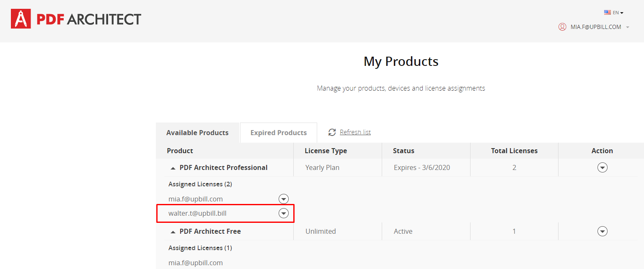Click total licenses value 1
Viewport: 644px width, 269px height.
point(514,231)
